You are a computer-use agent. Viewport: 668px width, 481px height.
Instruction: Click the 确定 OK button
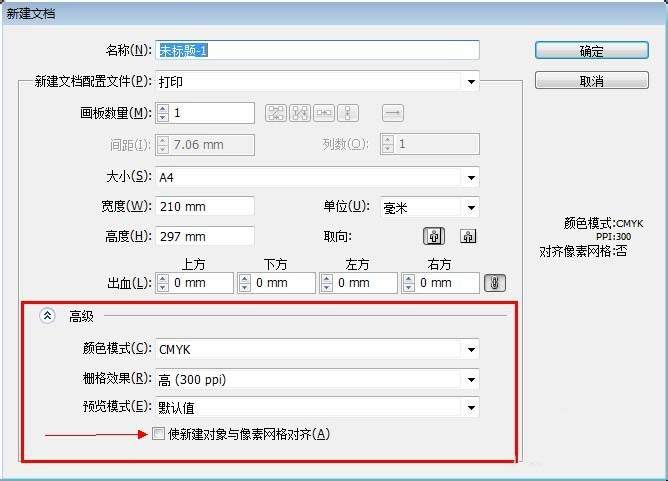592,51
